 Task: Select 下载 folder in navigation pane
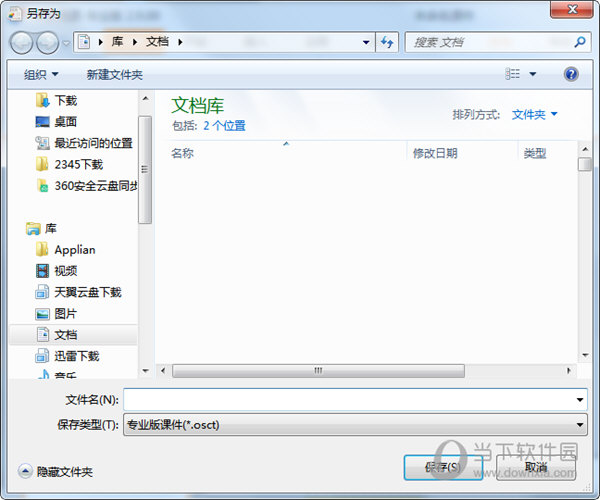pos(66,101)
